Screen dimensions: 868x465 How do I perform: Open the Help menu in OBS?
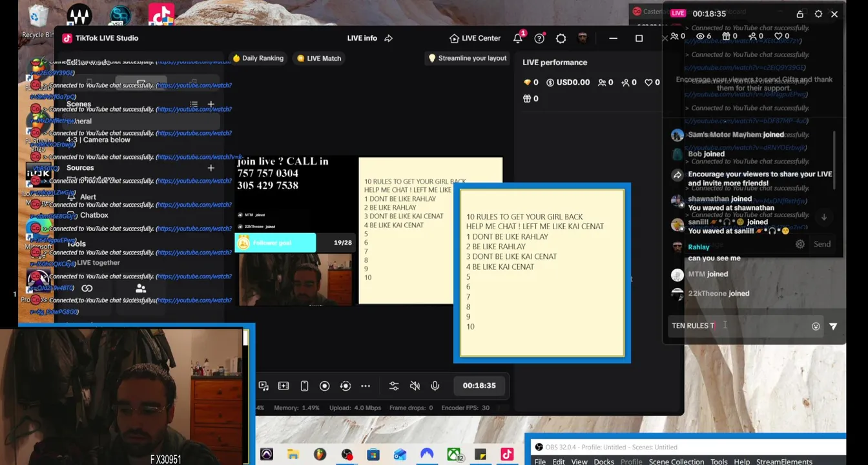pyautogui.click(x=742, y=461)
